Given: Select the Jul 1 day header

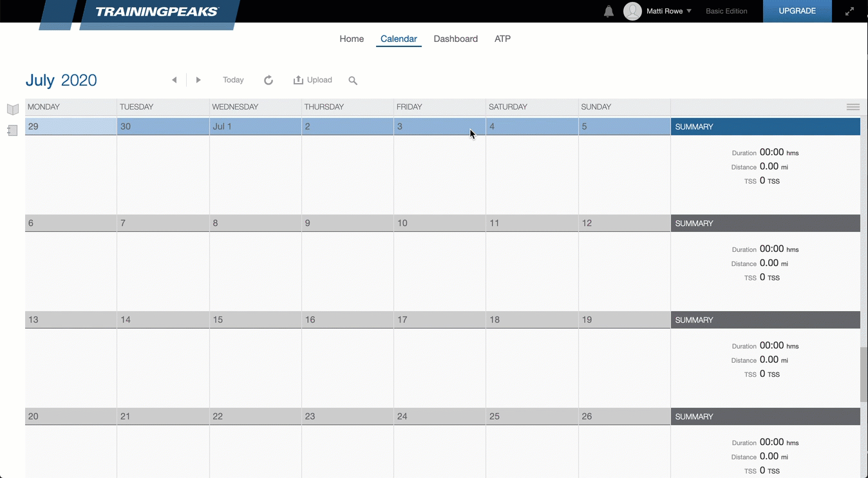Looking at the screenshot, I should click(x=256, y=126).
